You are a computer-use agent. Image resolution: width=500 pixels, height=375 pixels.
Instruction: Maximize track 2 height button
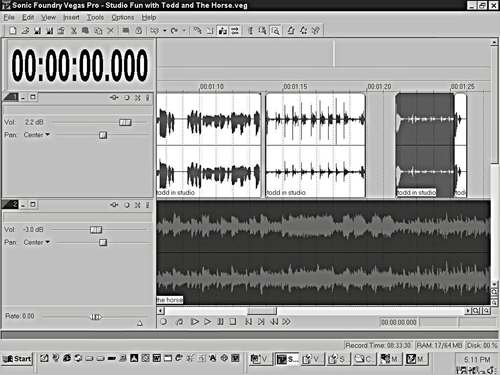coord(33,204)
